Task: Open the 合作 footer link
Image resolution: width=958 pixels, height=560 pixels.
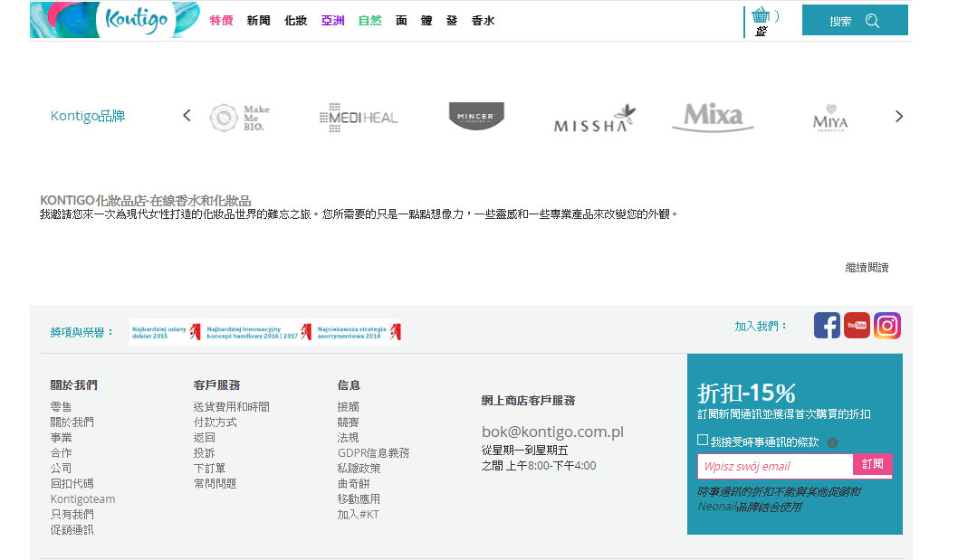Action: click(61, 452)
